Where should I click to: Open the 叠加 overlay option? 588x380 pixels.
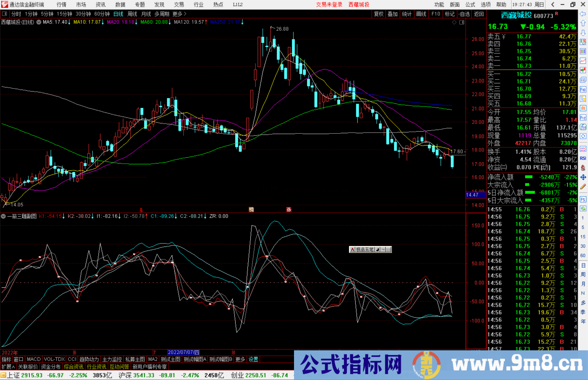tap(393, 14)
